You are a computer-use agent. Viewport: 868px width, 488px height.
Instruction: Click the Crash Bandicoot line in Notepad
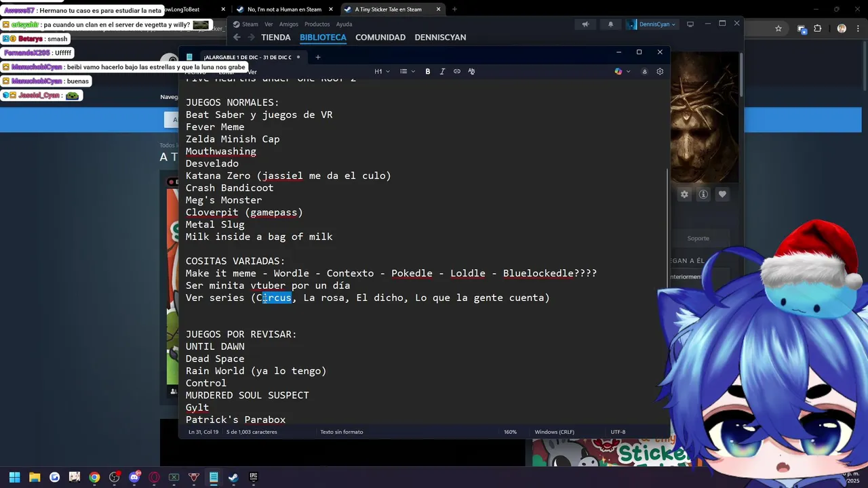tap(230, 188)
